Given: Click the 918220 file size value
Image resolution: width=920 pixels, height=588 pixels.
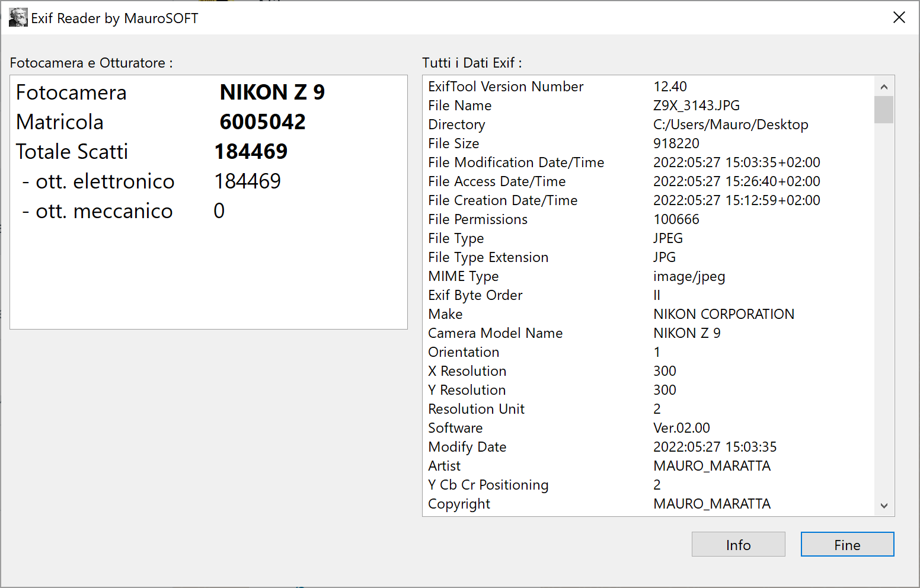Looking at the screenshot, I should click(676, 143).
